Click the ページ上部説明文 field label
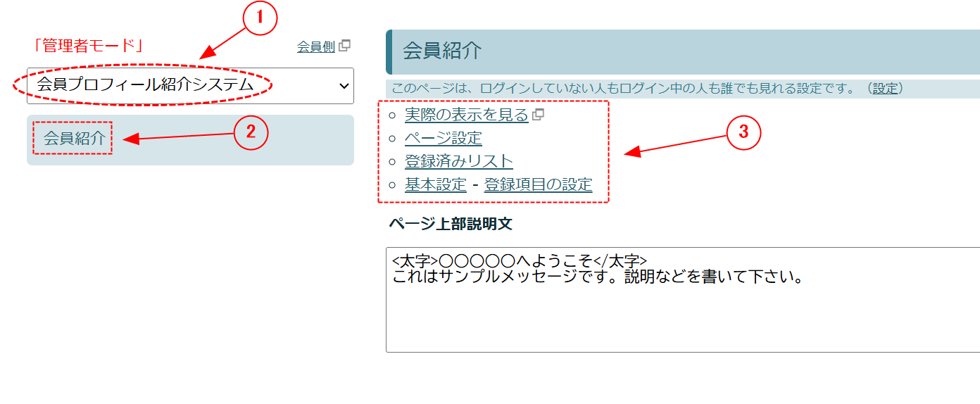Image resolution: width=980 pixels, height=404 pixels. (x=451, y=224)
